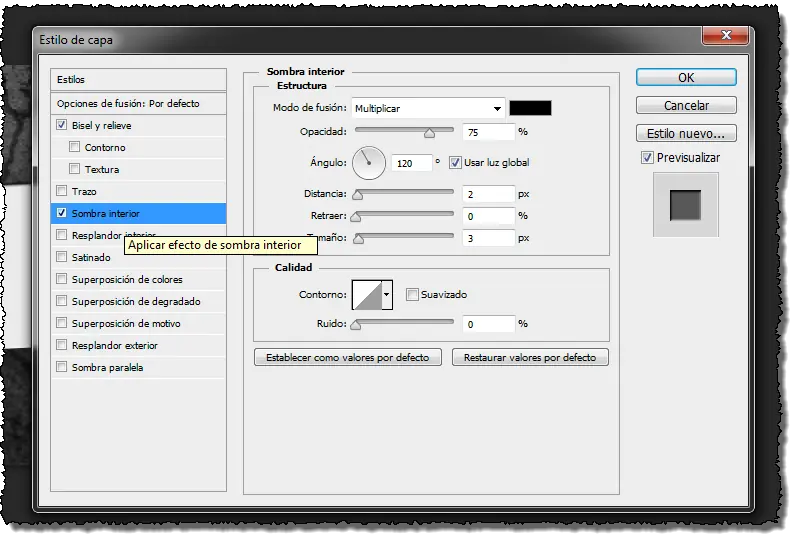This screenshot has height=544, width=798.
Task: Enable the Contorno sub-option checkbox
Action: [74, 147]
